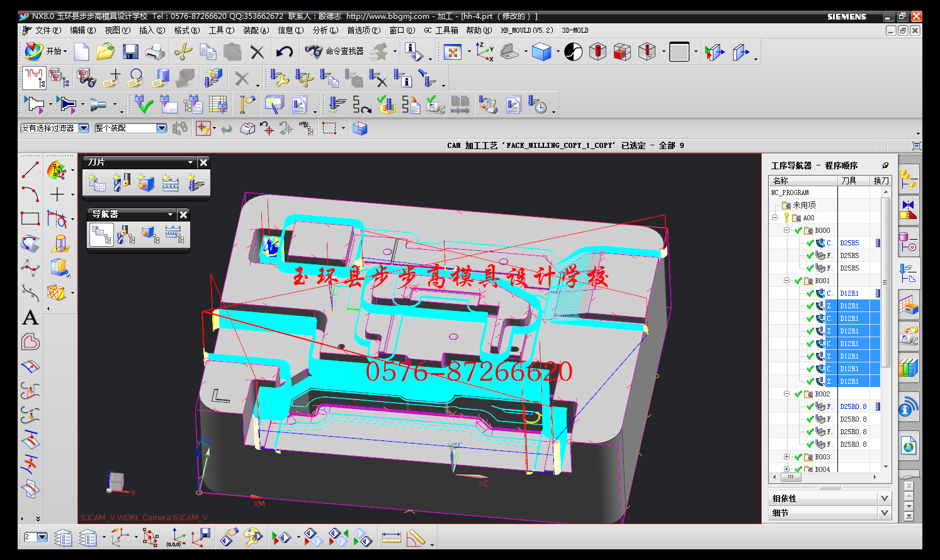This screenshot has height=560, width=940.
Task: Select the shaded cube rendering style icon
Action: pos(541,52)
